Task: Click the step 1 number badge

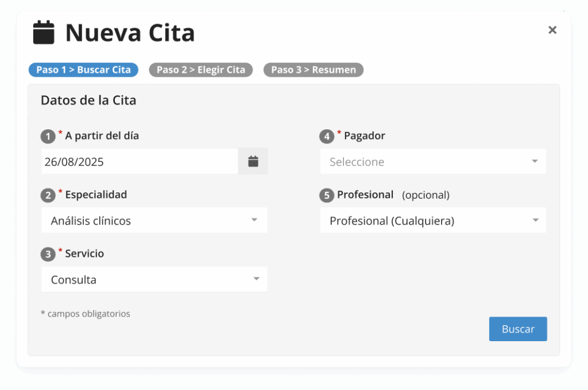Action: [48, 137]
